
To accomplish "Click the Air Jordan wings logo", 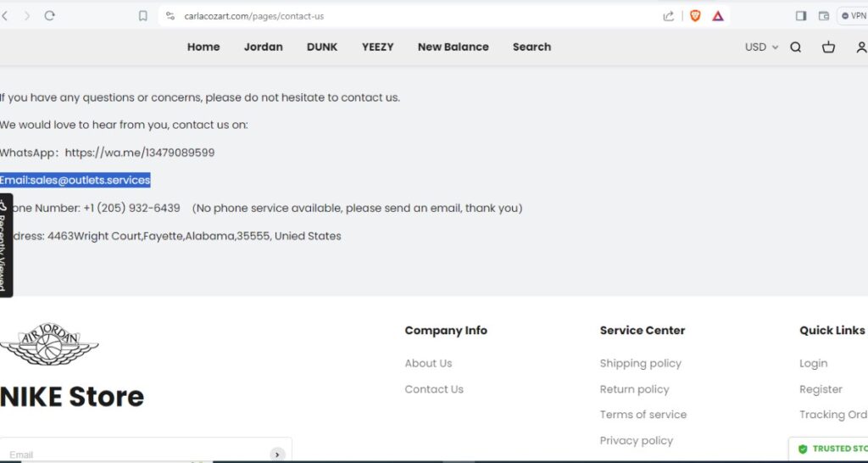I will [x=48, y=344].
